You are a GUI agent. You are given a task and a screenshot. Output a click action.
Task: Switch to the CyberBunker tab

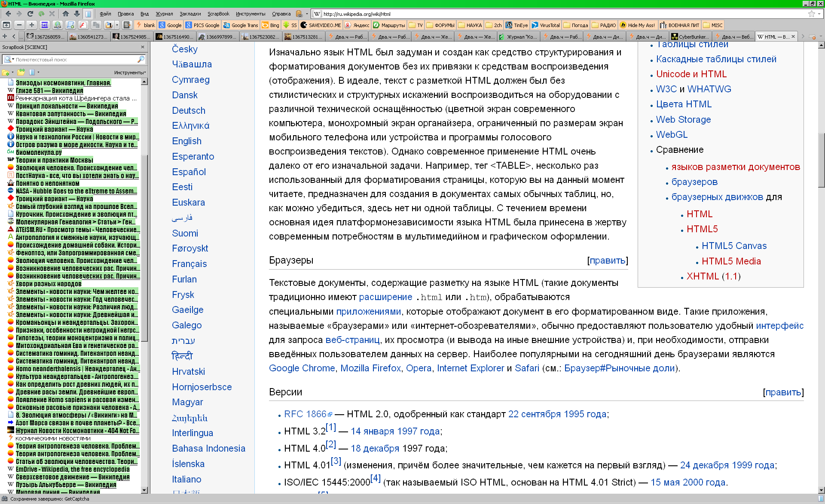pyautogui.click(x=690, y=36)
